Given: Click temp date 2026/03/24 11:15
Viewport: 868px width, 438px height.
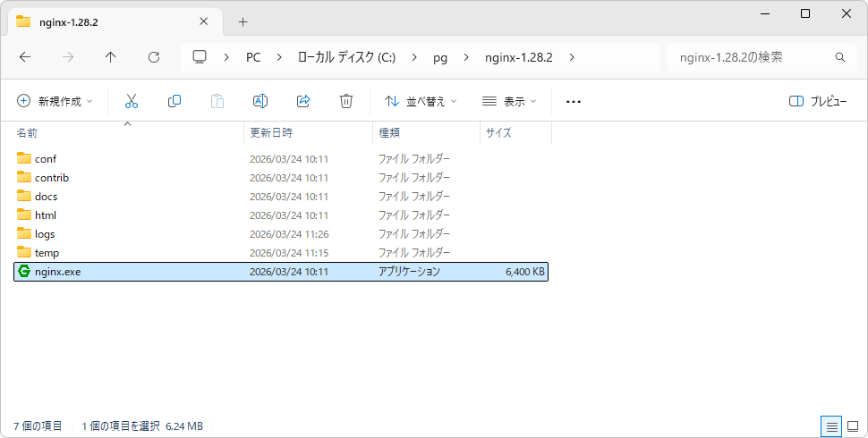Looking at the screenshot, I should [289, 253].
